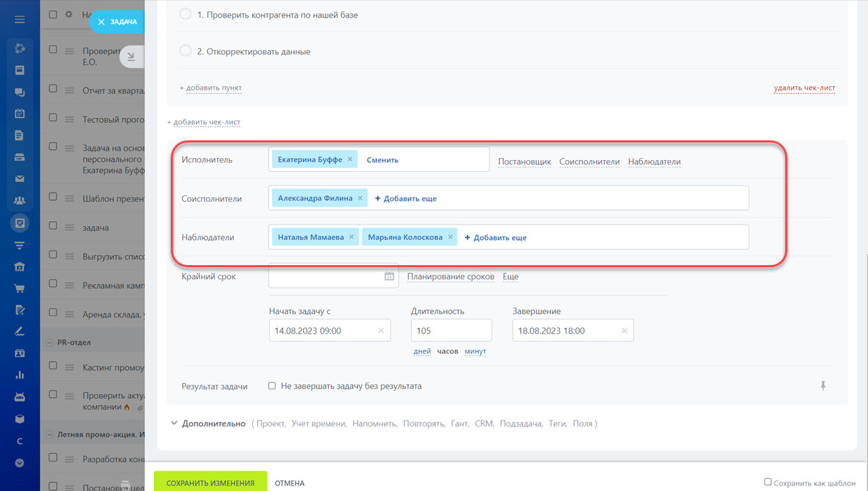Screen dimensions: 868x491
Task: Open calendar picker in deadline field
Action: [389, 276]
